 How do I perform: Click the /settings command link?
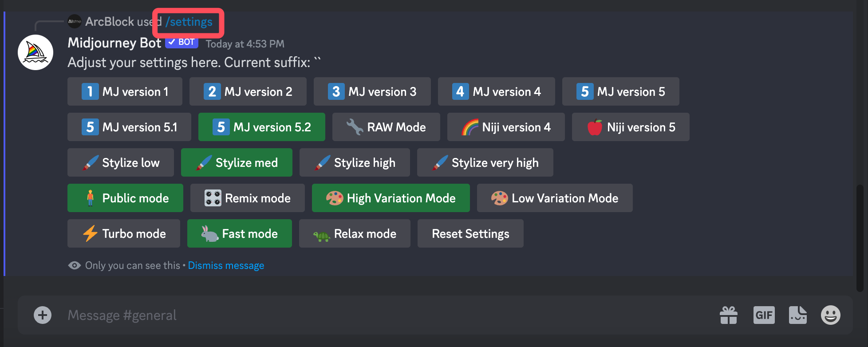pyautogui.click(x=189, y=22)
